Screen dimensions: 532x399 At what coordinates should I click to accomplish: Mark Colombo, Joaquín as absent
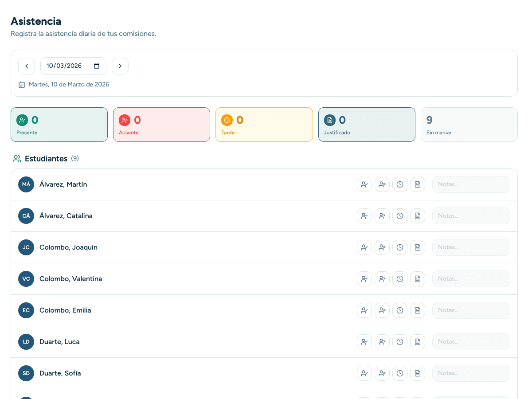[x=382, y=247]
